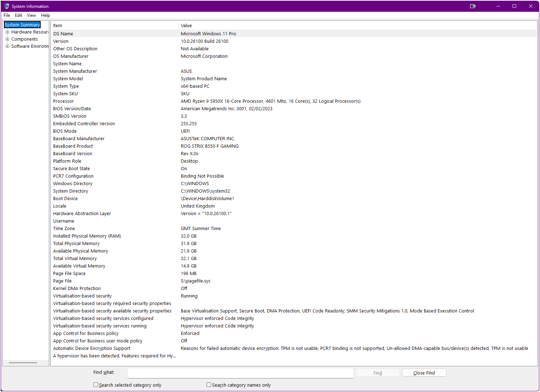This screenshot has height=392, width=540.
Task: Click the value 'ASUS'
Action: pyautogui.click(x=186, y=71)
